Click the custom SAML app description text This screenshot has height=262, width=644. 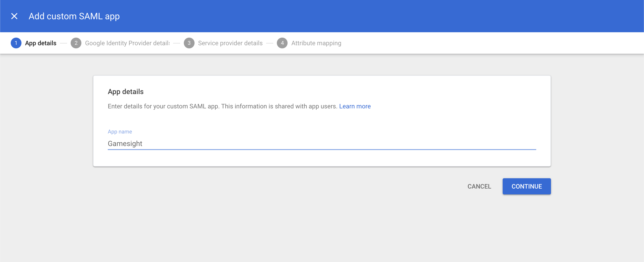point(222,106)
